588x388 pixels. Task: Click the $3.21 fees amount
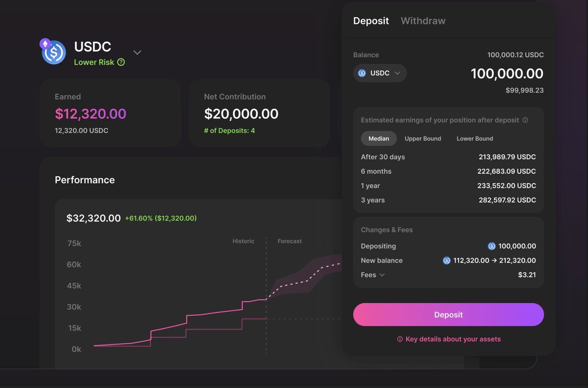527,275
